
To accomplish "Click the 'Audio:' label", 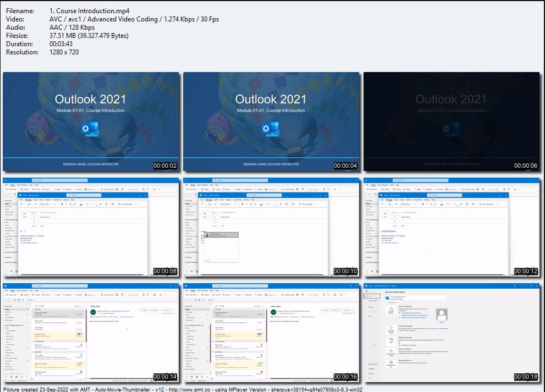I will [15, 27].
